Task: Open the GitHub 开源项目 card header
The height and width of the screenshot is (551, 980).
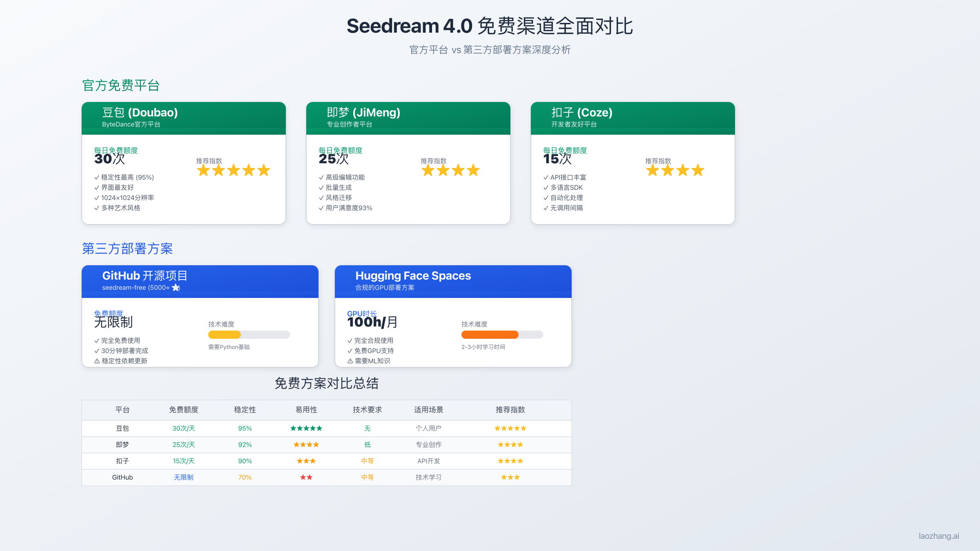Action: [200, 282]
